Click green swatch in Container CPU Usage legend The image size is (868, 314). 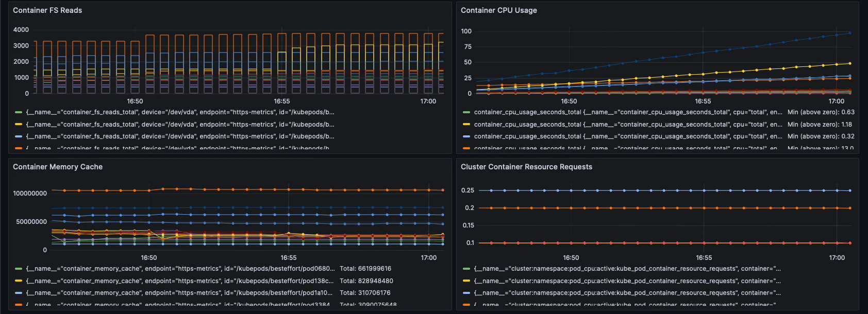coord(466,112)
